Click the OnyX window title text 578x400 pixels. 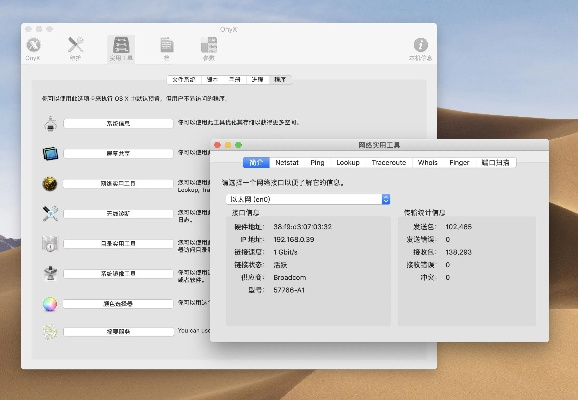(x=229, y=29)
